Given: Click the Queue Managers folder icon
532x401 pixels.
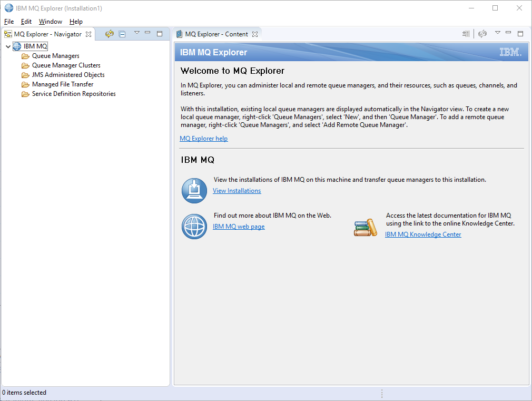Looking at the screenshot, I should 25,56.
